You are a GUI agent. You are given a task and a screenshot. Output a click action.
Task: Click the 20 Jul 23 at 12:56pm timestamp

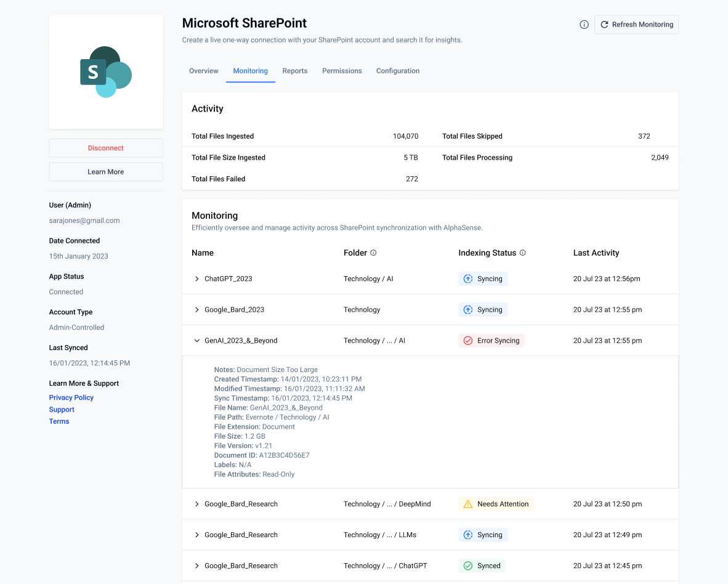tap(606, 278)
